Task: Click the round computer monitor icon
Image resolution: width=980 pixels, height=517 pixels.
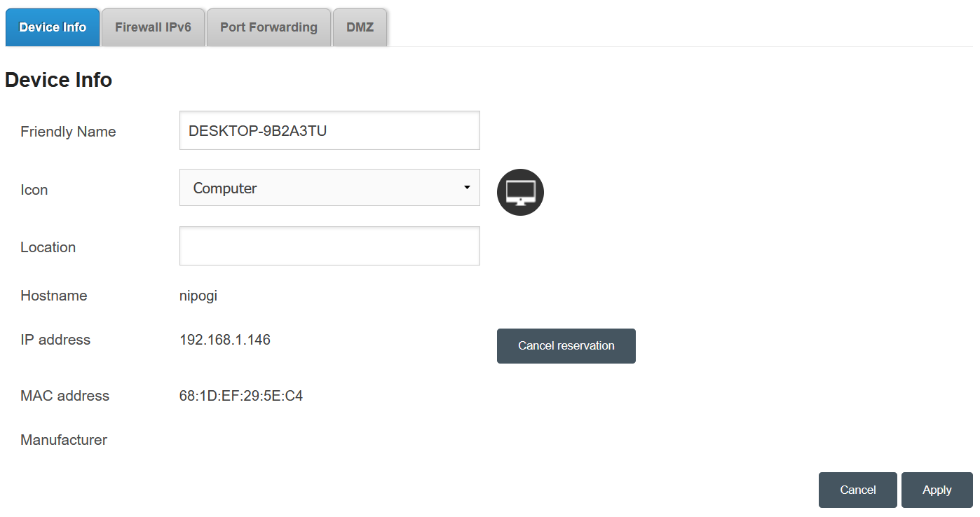Action: (x=520, y=192)
